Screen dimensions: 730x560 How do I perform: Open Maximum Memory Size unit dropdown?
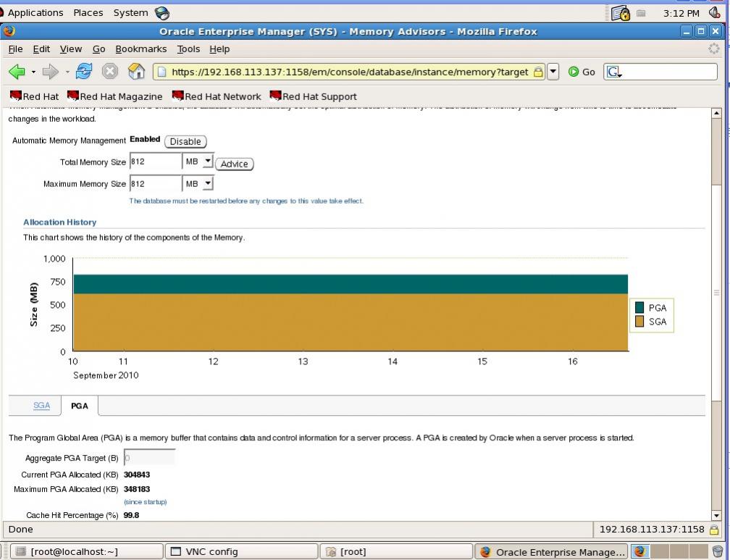point(208,183)
